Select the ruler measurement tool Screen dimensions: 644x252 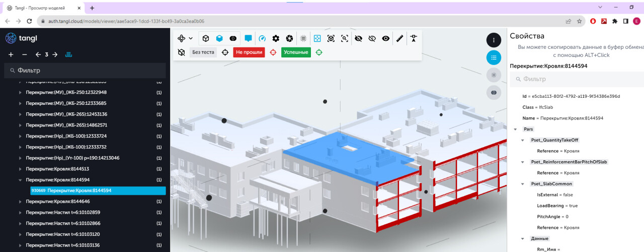point(399,38)
